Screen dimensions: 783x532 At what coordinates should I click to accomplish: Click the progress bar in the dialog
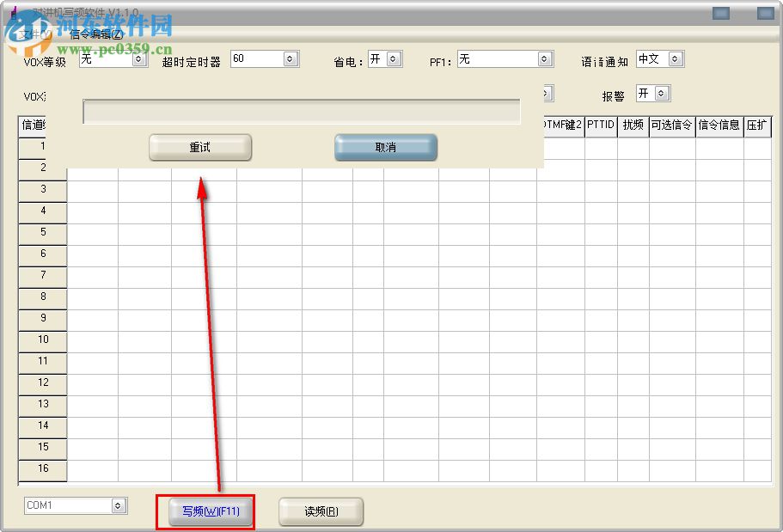[x=302, y=112]
